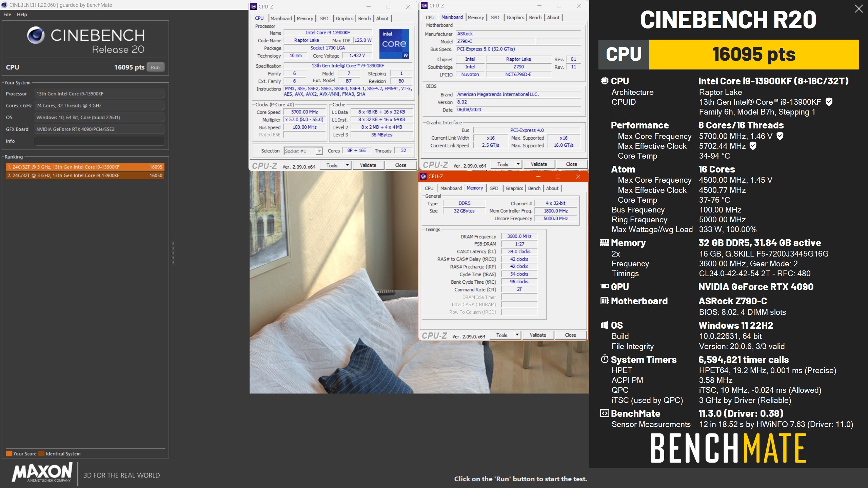Screen dimensions: 868x488
Task: Select second ranking entry with score 16050
Action: coord(85,175)
